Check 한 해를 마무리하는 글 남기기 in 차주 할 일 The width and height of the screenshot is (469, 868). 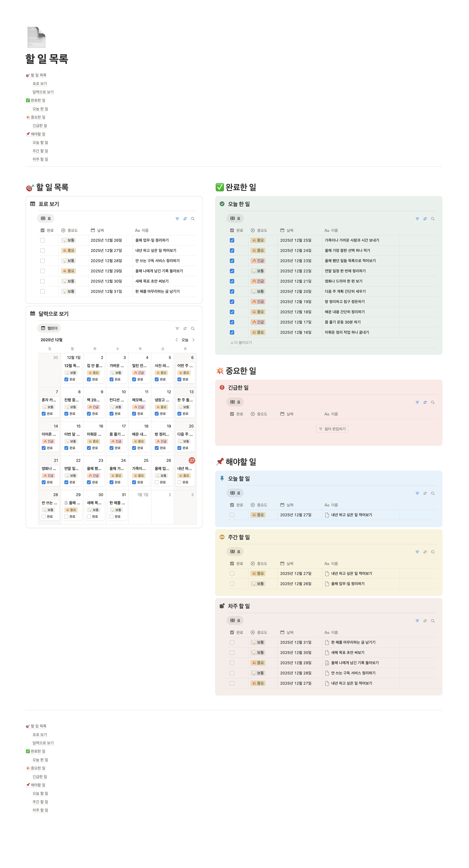232,642
